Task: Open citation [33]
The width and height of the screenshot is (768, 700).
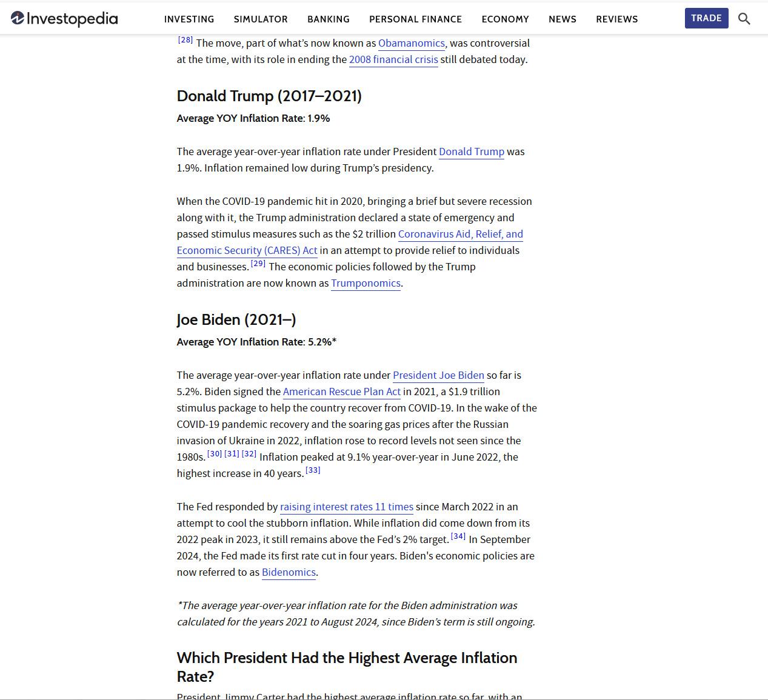Action: [x=313, y=470]
